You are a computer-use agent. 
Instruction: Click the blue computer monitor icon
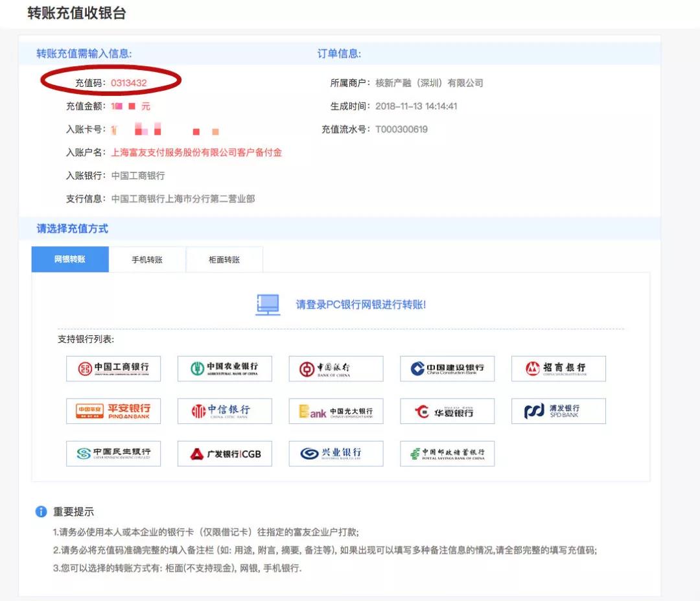[268, 305]
